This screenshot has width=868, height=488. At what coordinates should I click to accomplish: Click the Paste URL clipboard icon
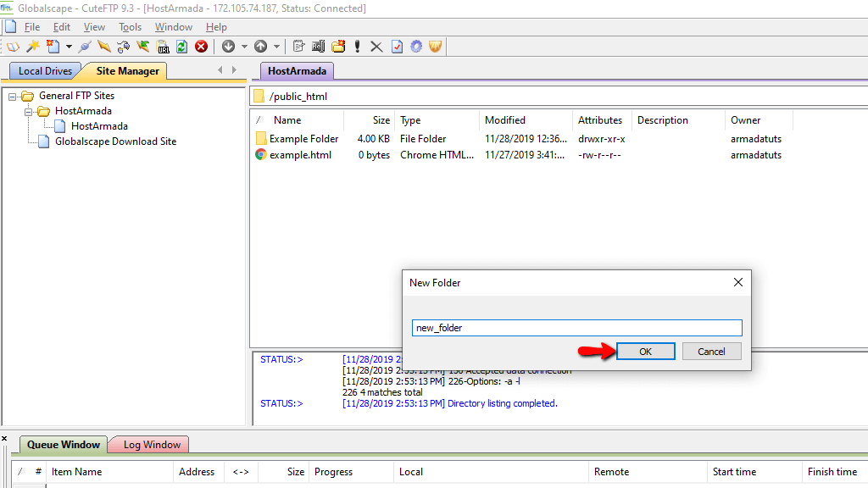pos(162,47)
